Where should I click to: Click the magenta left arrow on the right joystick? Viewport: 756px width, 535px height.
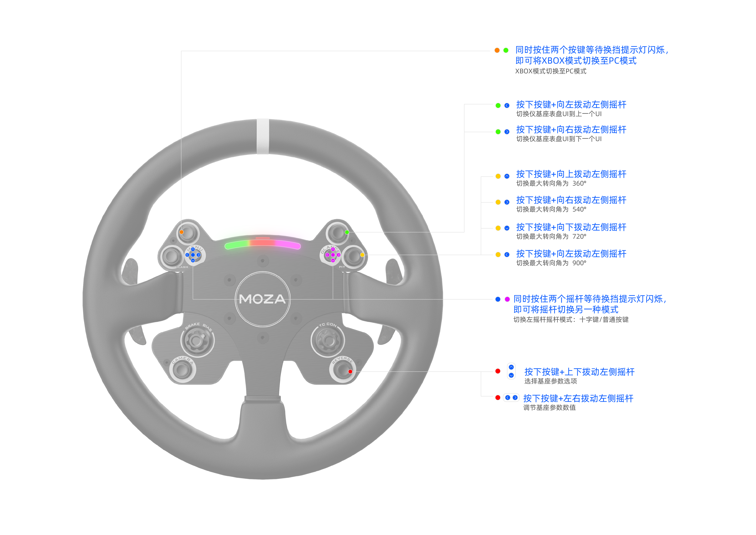pyautogui.click(x=327, y=255)
